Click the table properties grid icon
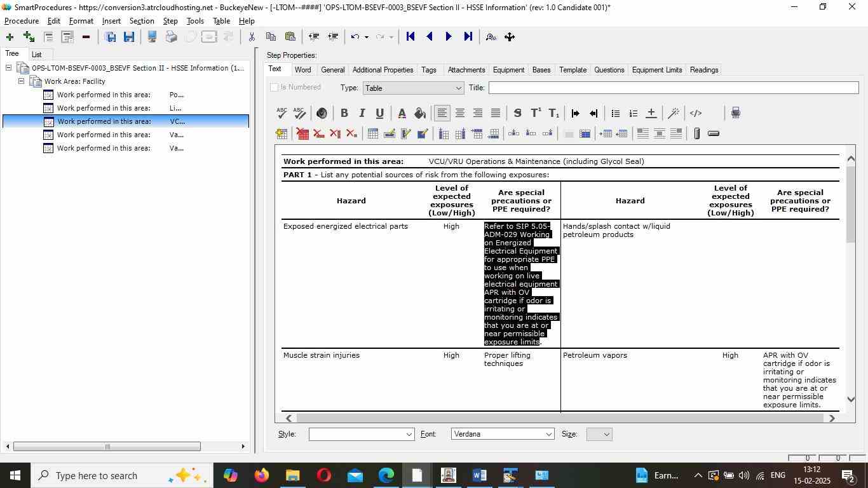The width and height of the screenshot is (868, 488). (373, 133)
